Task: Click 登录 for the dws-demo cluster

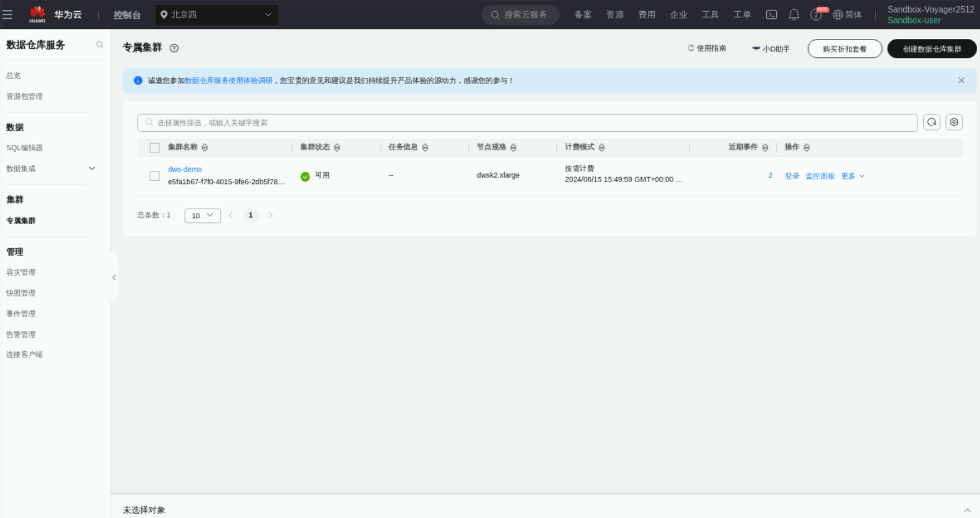Action: pyautogui.click(x=792, y=176)
